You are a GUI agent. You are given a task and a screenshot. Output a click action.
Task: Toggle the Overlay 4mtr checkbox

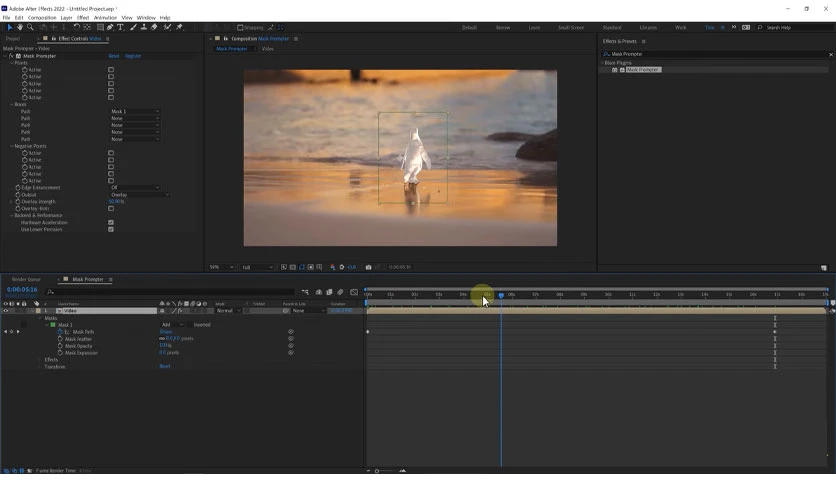(111, 208)
